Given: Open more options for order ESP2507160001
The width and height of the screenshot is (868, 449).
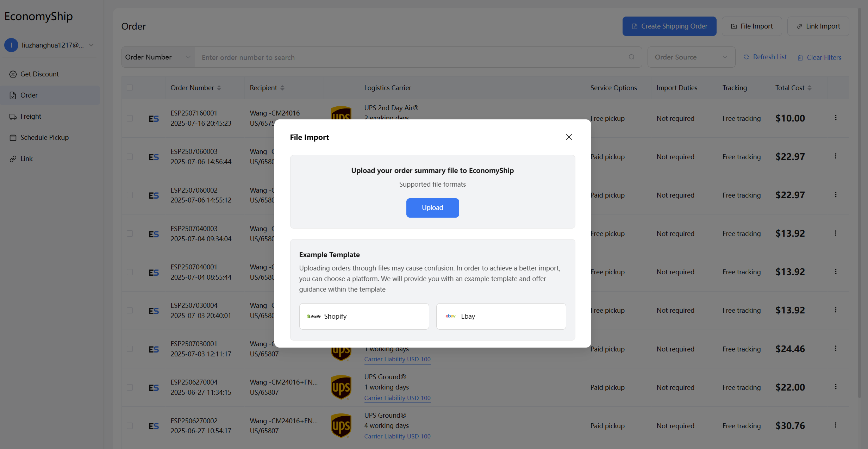Looking at the screenshot, I should click(x=836, y=118).
